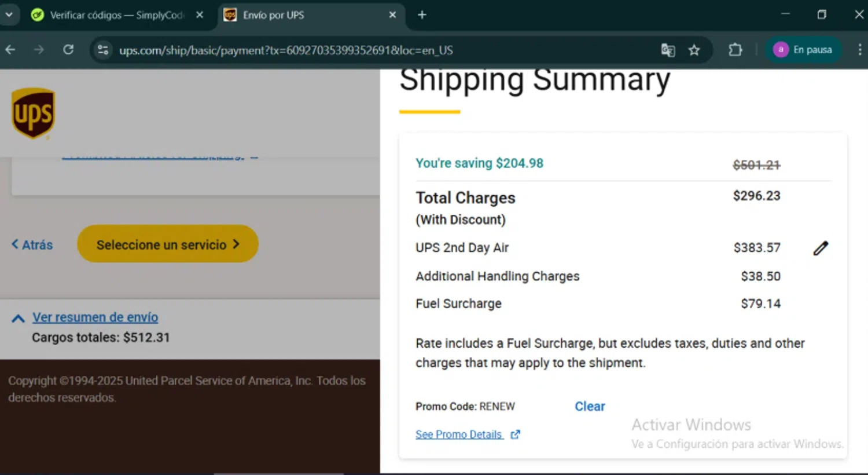
Task: Click the pencil edit icon beside UPS 2nd Day Air
Action: point(821,249)
